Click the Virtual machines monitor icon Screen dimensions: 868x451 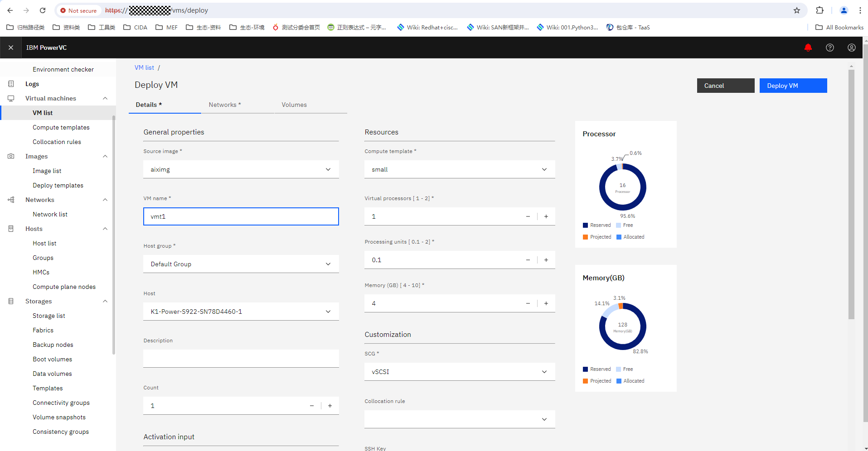coord(11,98)
